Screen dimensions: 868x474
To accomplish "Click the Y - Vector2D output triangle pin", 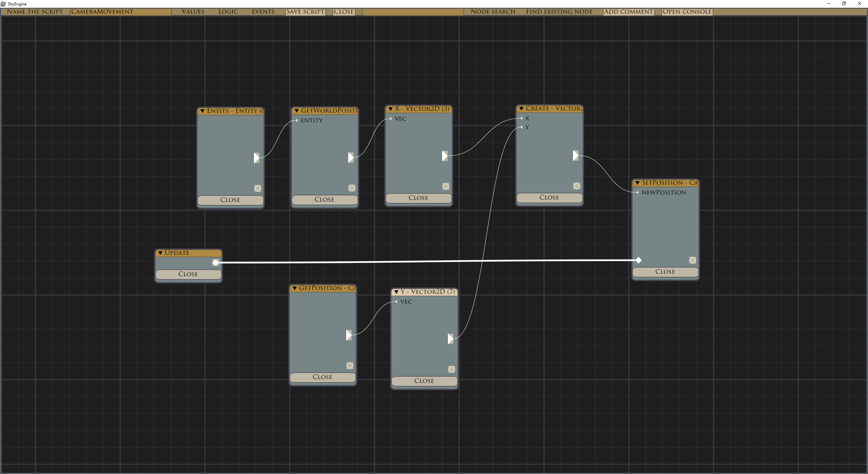I will pyautogui.click(x=450, y=338).
